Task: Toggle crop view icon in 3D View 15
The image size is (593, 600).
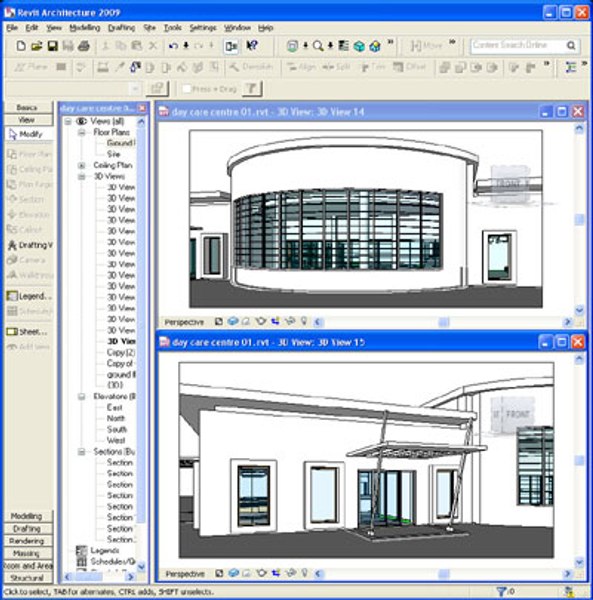Action: [x=262, y=573]
